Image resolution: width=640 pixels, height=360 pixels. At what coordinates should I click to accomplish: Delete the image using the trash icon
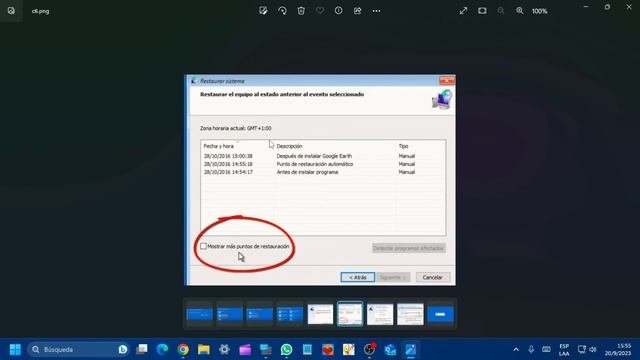[301, 11]
